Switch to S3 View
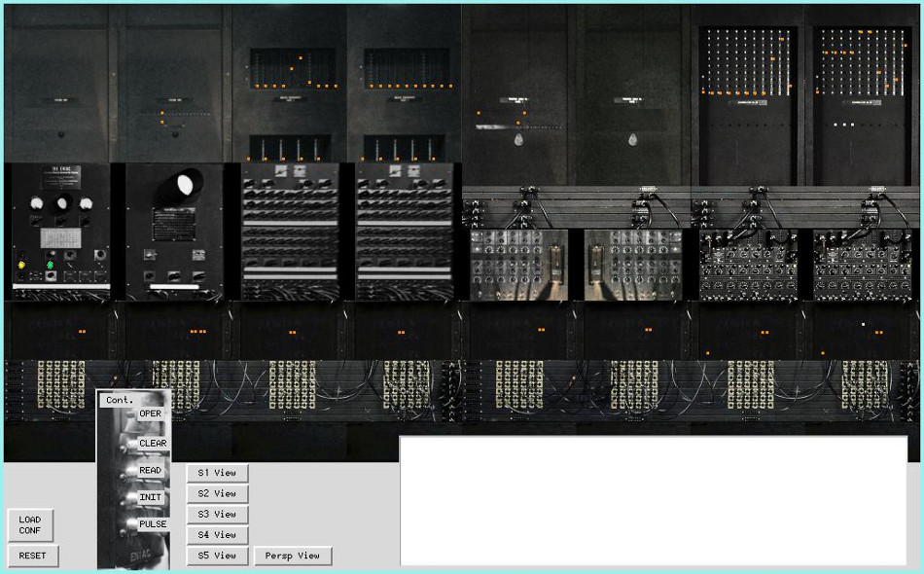Viewport: 924px width, 574px height. coord(218,515)
